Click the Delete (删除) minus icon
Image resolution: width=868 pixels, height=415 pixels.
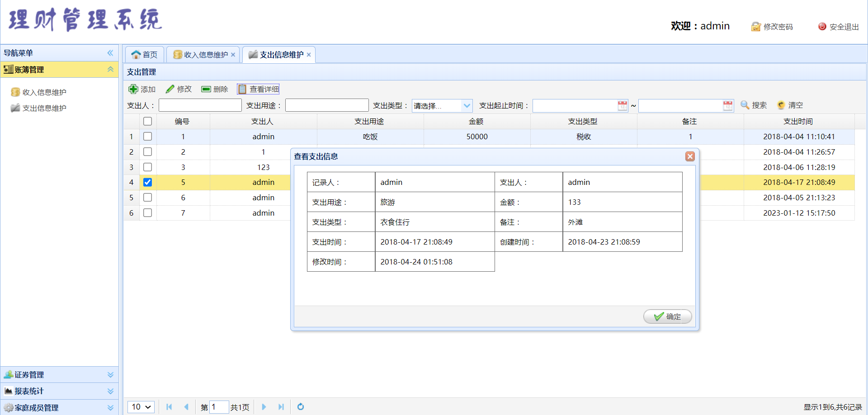(206, 89)
